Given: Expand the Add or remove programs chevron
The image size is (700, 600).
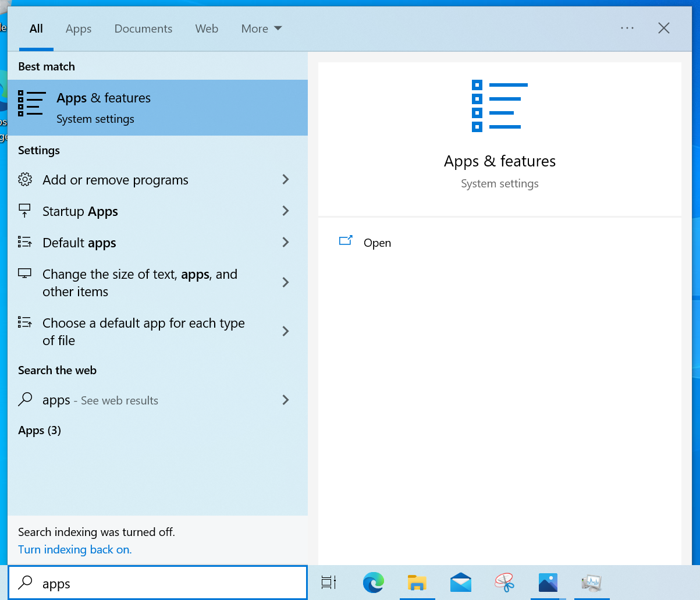Looking at the screenshot, I should tap(285, 179).
